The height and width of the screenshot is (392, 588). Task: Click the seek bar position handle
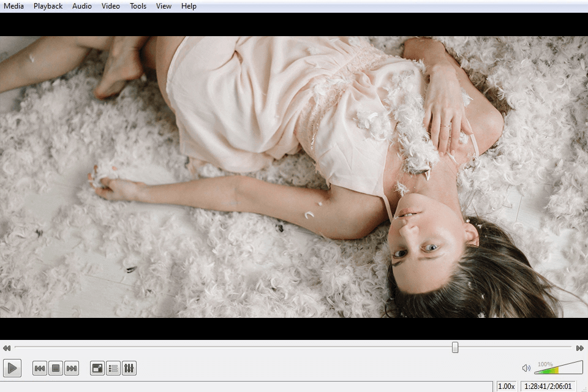click(x=455, y=347)
